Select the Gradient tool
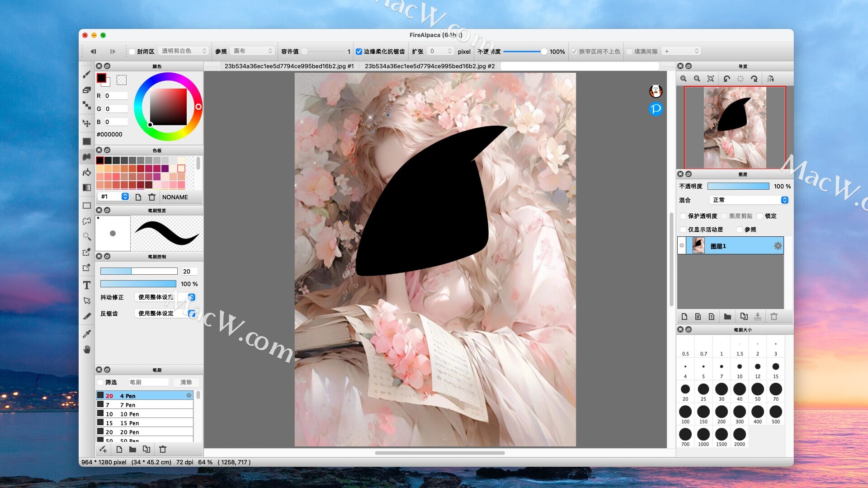This screenshot has height=488, width=868. [87, 188]
